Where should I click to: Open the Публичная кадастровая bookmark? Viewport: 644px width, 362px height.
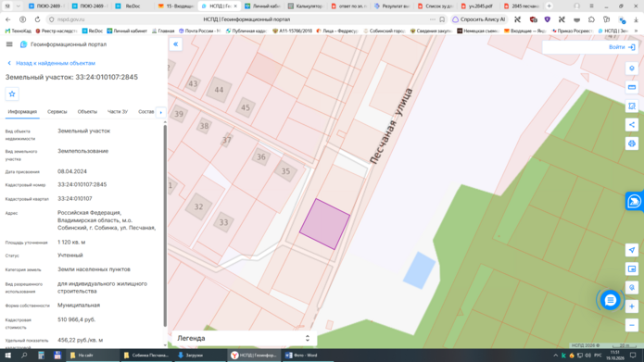click(x=246, y=31)
